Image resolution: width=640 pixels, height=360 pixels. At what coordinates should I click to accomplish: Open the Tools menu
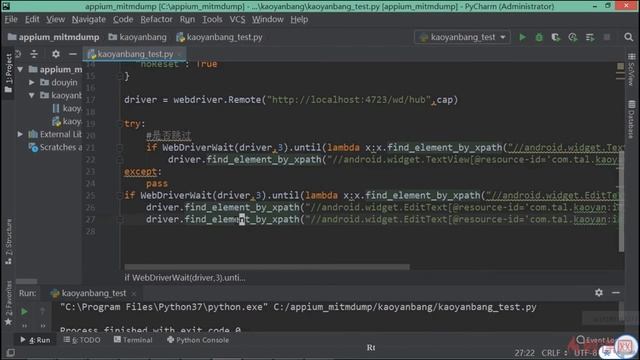coord(212,19)
